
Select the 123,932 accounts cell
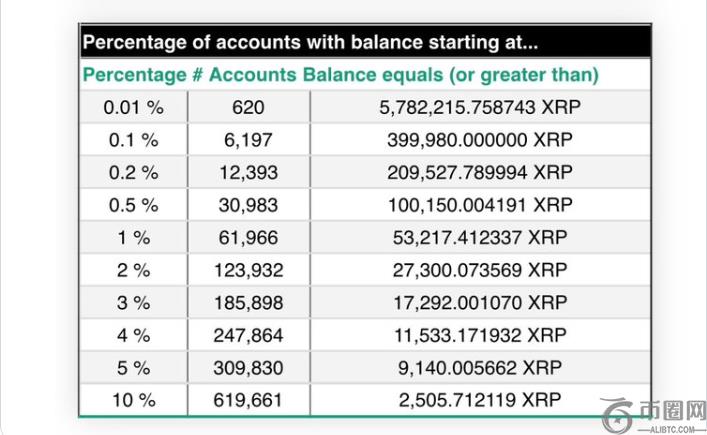248,270
